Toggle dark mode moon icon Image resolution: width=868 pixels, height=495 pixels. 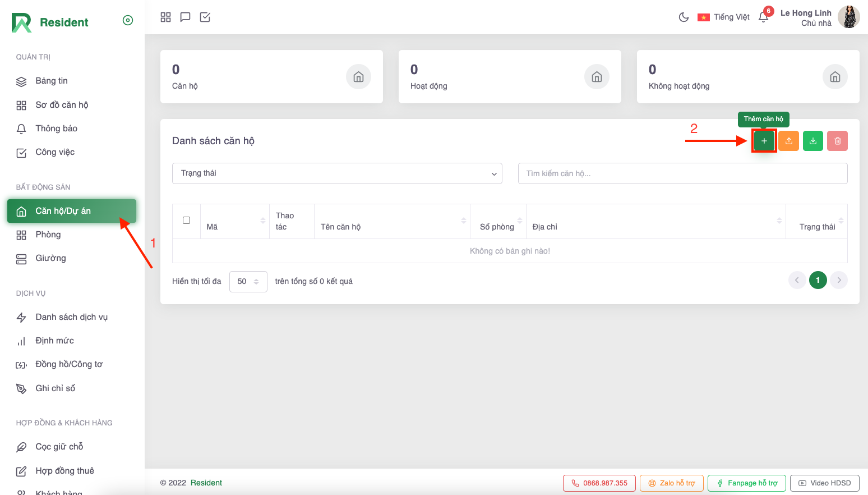pos(684,17)
